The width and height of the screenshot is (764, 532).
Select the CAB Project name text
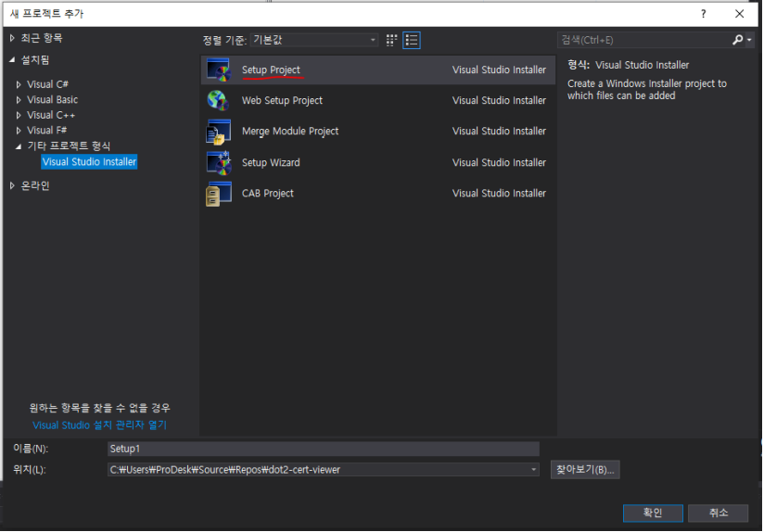point(268,194)
